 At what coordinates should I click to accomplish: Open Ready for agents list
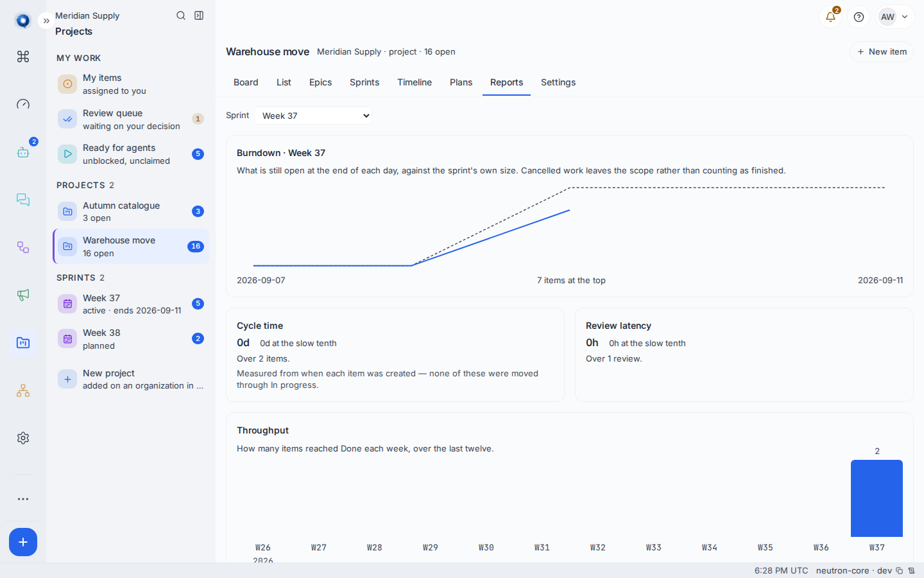pos(131,154)
